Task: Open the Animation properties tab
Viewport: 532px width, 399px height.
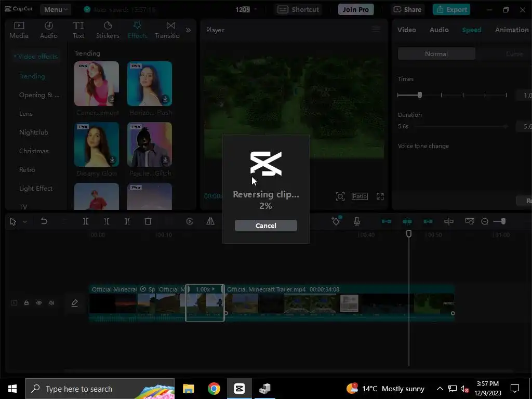Action: click(512, 30)
